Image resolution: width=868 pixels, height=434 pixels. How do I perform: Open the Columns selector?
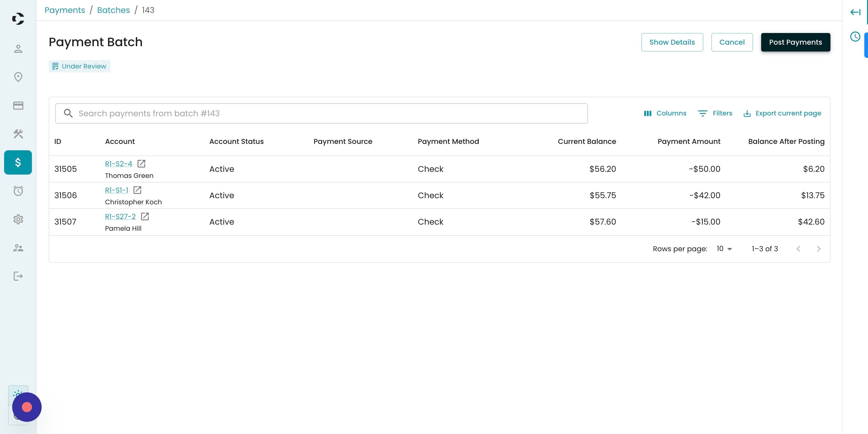tap(665, 113)
